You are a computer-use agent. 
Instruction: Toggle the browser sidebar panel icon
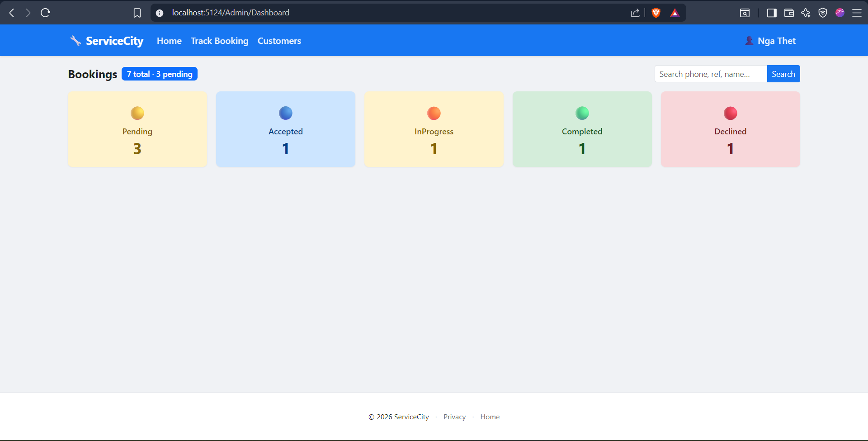coord(772,13)
